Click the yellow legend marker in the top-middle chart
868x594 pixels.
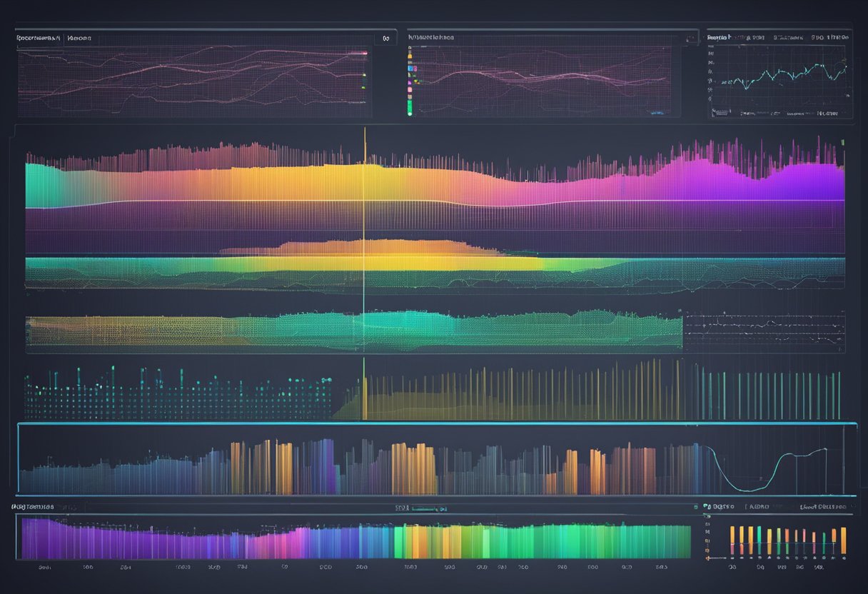coord(410,54)
